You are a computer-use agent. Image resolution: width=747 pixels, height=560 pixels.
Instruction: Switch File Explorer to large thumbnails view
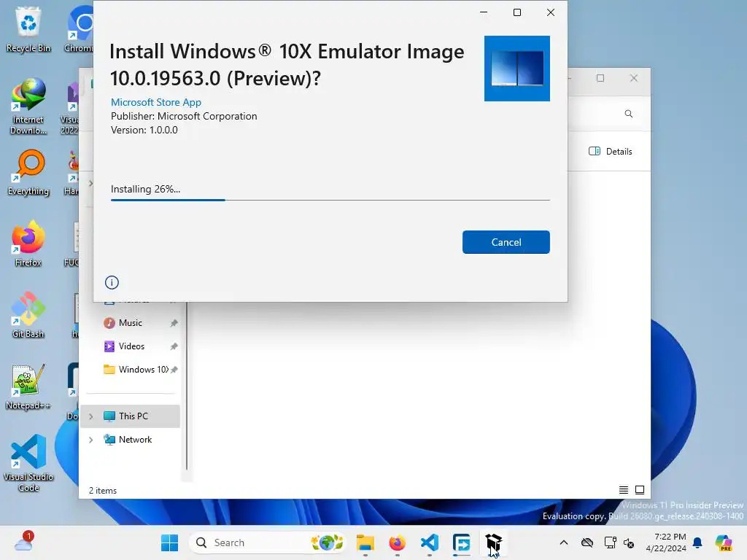(640, 490)
